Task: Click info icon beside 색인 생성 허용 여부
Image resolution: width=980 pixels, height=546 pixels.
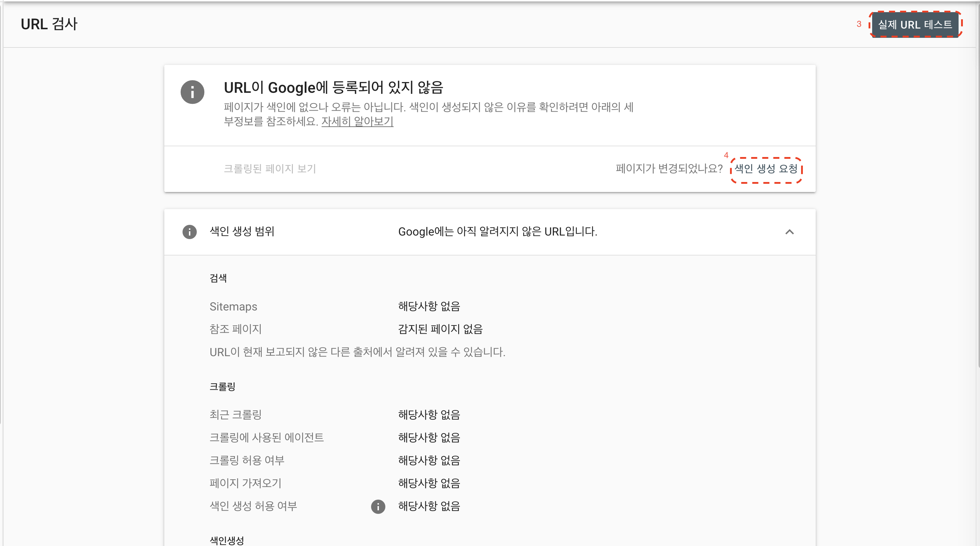Action: coord(378,506)
